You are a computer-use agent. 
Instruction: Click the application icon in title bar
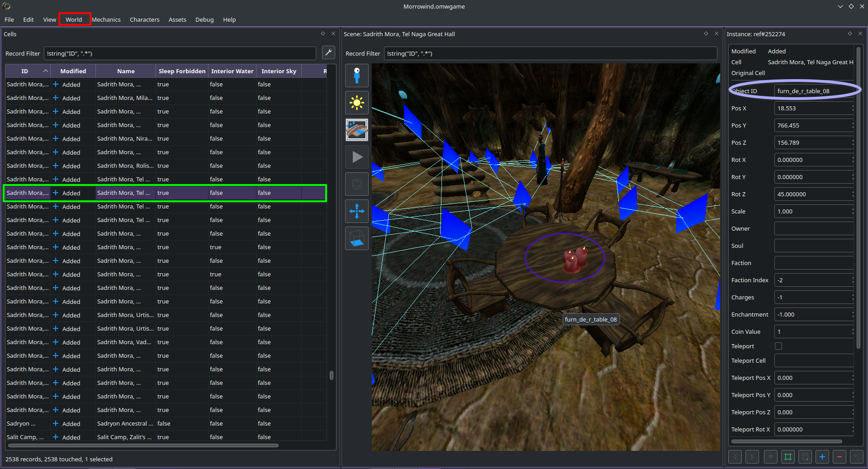tap(6, 6)
